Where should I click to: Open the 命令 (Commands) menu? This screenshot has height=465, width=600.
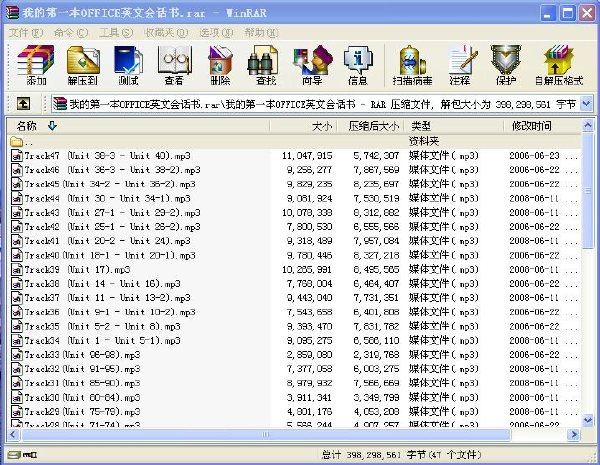[x=71, y=33]
